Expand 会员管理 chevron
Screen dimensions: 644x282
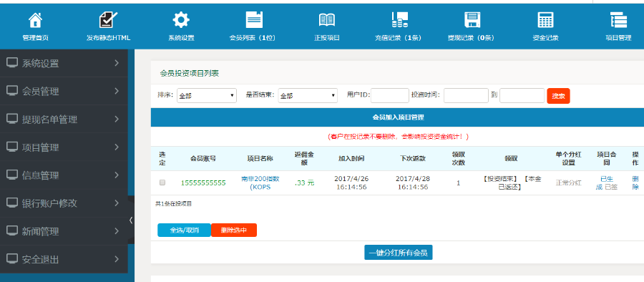click(117, 91)
